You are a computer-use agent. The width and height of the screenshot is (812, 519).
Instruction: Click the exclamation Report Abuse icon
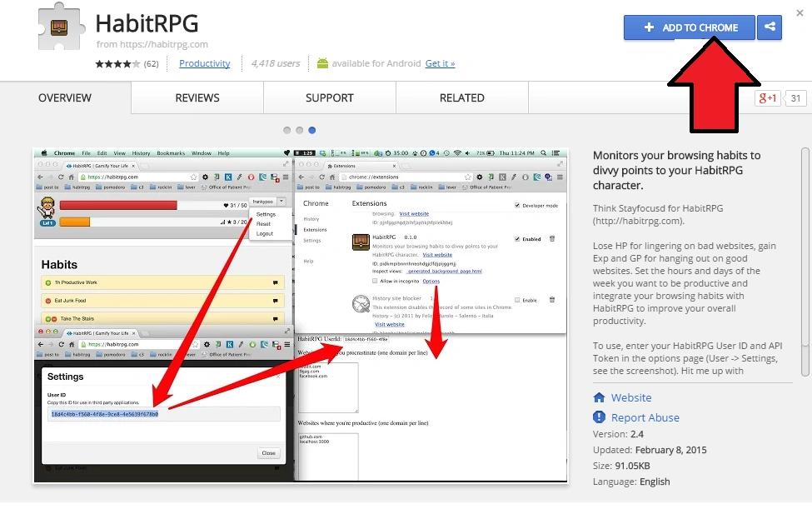tap(599, 417)
